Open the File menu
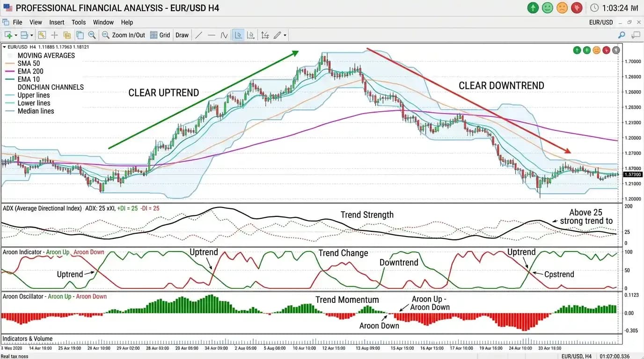644x359 pixels. click(17, 22)
